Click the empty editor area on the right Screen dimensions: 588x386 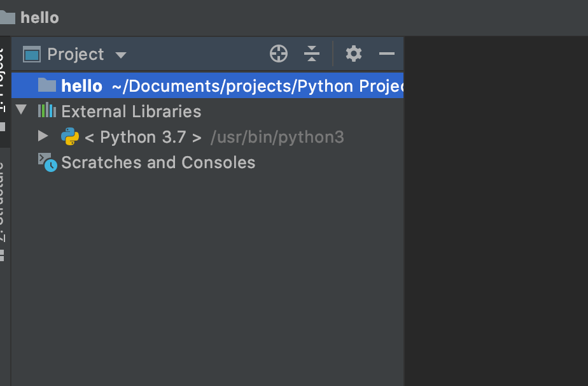[x=496, y=210]
